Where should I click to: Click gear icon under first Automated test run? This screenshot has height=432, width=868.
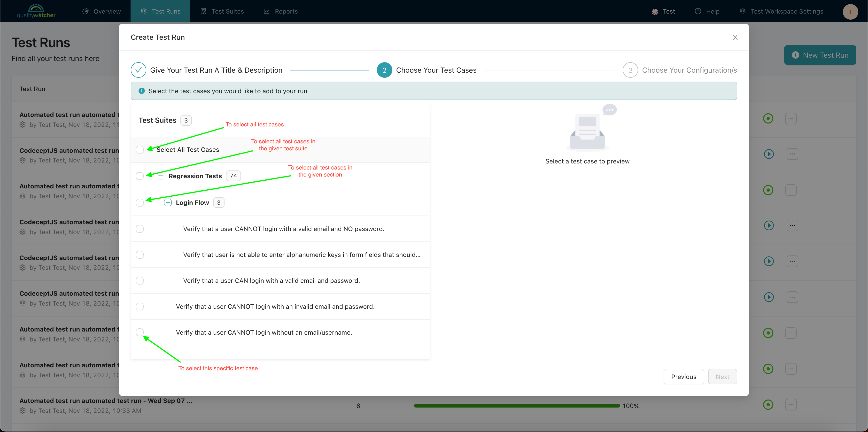point(23,124)
